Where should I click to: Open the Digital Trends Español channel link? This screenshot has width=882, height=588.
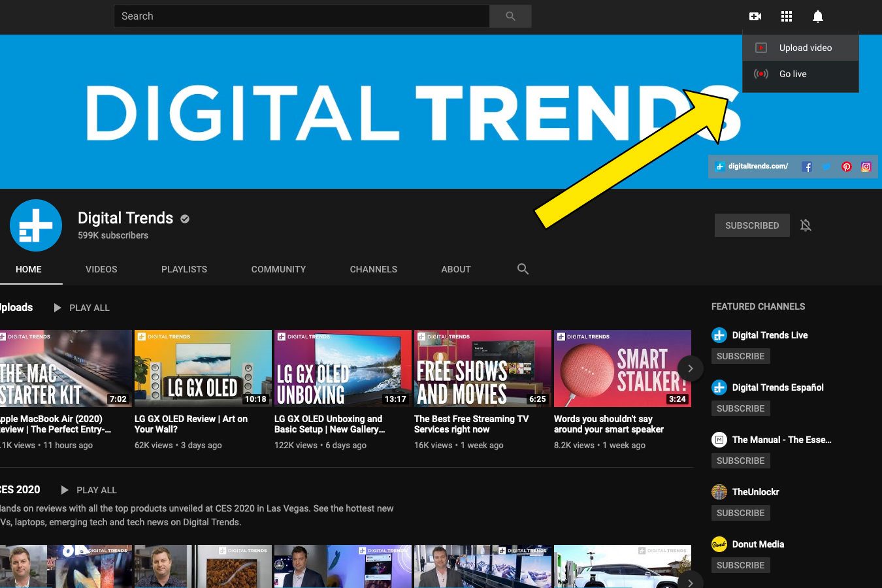[777, 387]
